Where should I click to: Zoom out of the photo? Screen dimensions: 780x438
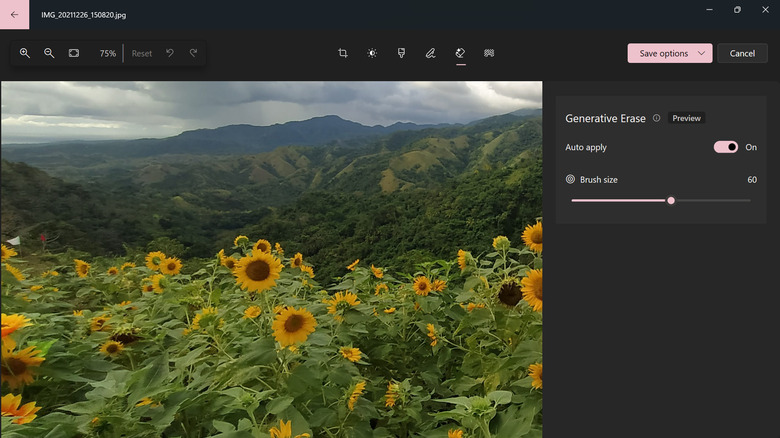(x=49, y=53)
